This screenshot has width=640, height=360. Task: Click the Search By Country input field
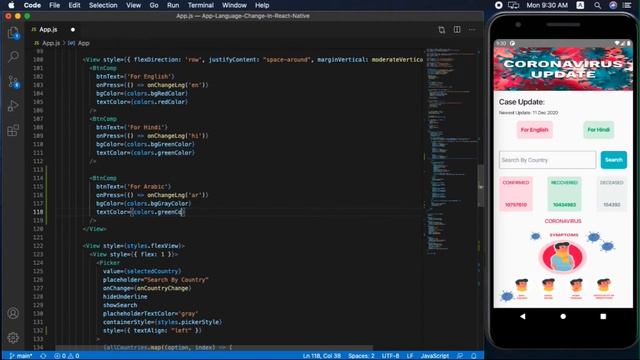click(547, 160)
